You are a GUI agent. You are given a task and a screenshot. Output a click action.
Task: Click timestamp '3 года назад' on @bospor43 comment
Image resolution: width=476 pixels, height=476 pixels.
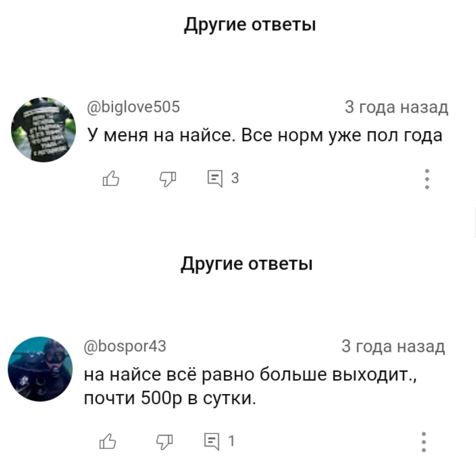(393, 346)
